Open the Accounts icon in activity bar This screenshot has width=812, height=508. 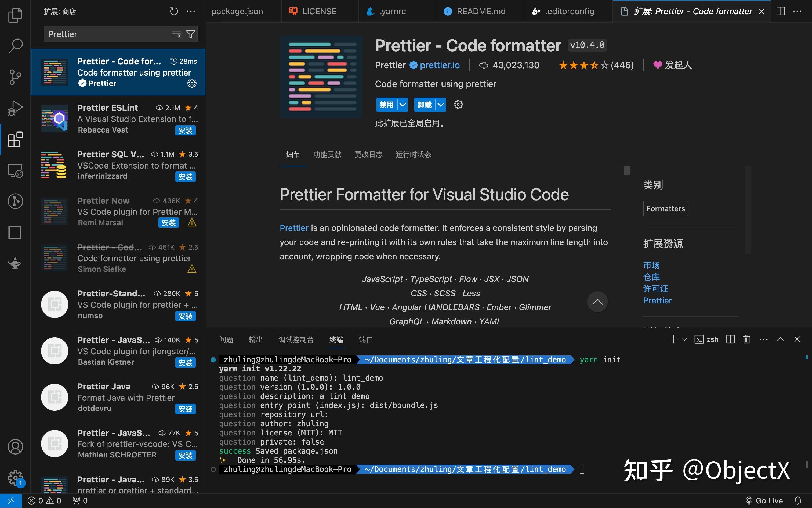[15, 447]
